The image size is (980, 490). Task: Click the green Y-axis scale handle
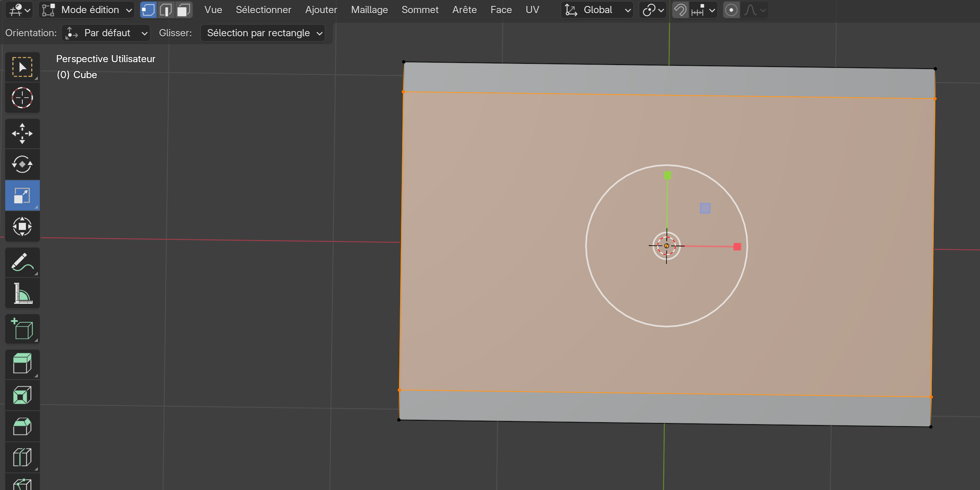click(668, 175)
